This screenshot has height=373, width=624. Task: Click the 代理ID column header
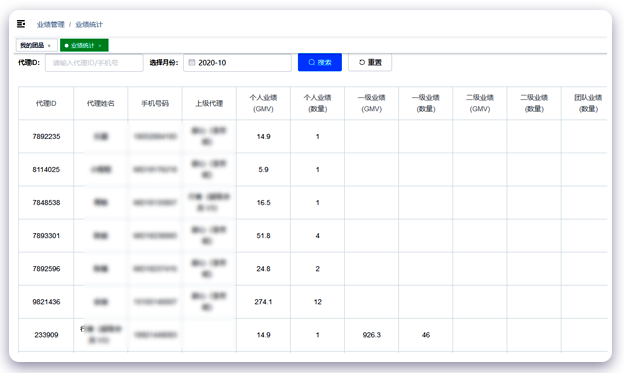point(46,104)
